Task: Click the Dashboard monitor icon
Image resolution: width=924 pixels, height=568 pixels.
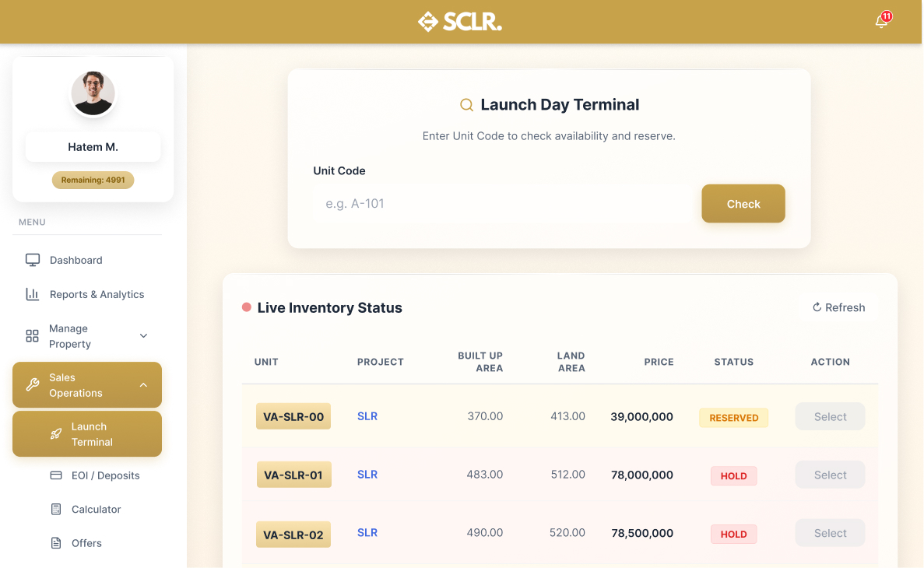Action: click(x=33, y=260)
